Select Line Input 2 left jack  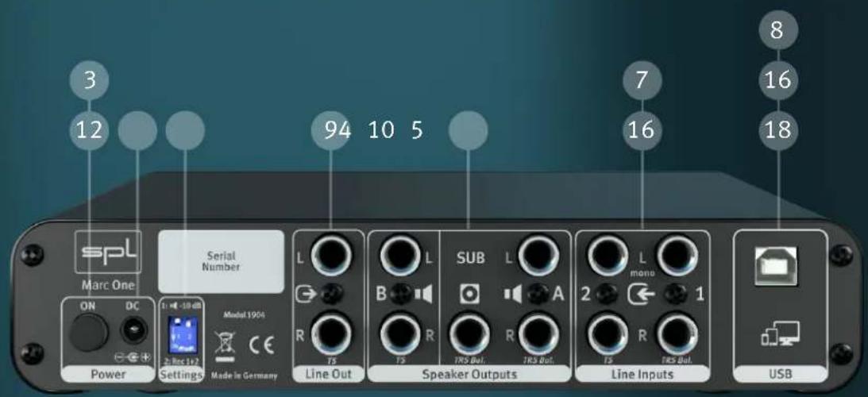coord(608,256)
